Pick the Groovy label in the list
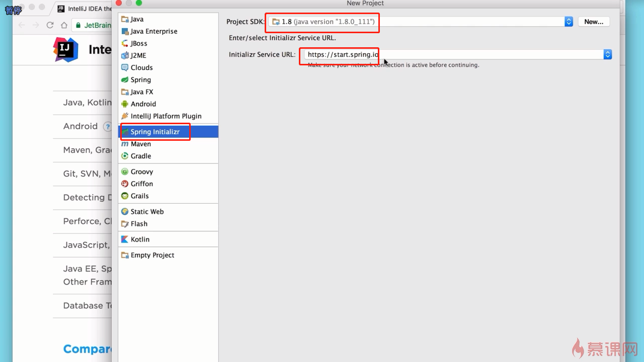 (x=142, y=171)
